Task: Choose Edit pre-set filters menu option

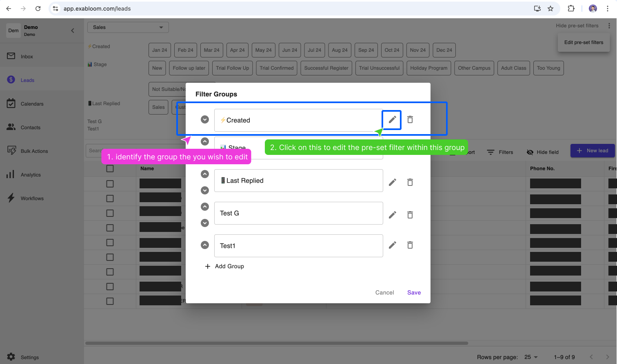Action: pos(584,42)
